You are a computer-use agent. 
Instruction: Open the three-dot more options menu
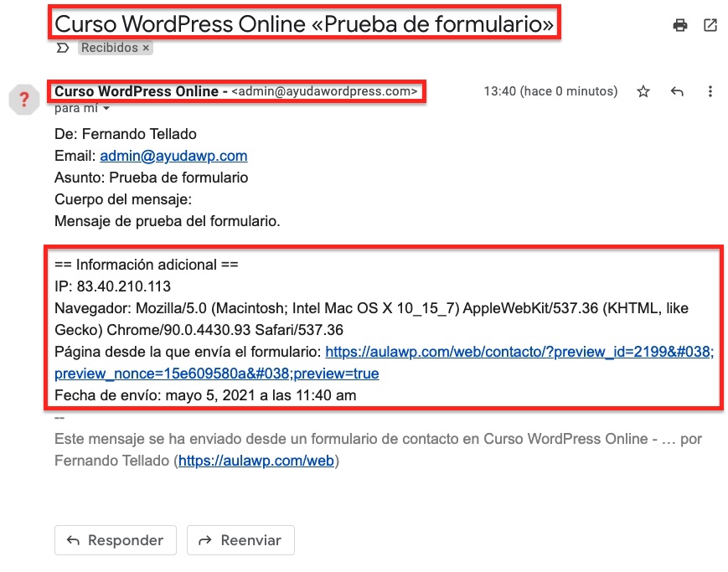710,91
